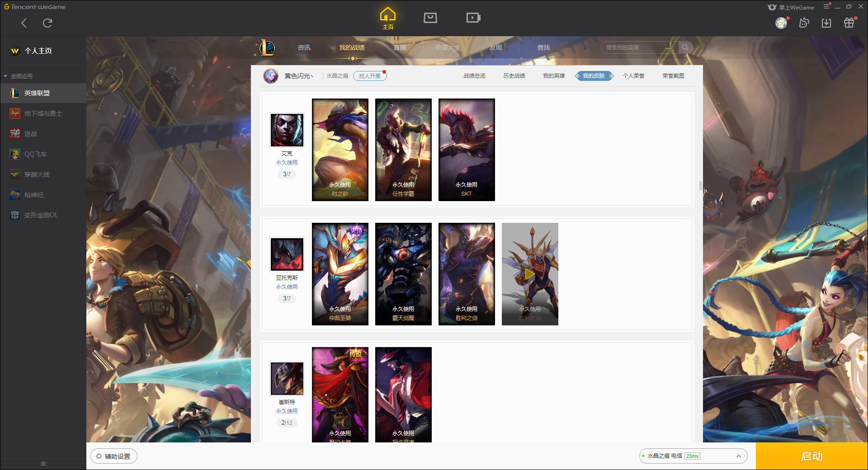Click the summoner profile avatar
This screenshot has height=470, width=868.
(x=271, y=76)
